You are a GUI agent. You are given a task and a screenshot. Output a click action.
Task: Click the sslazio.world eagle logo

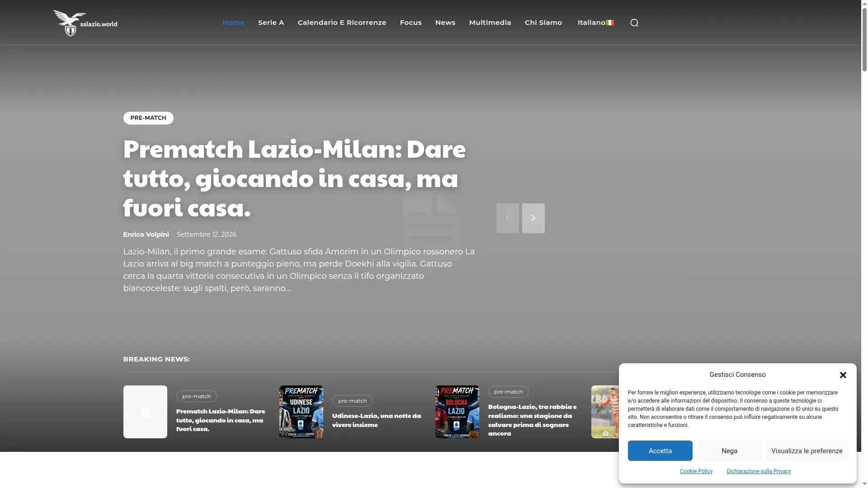85,23
